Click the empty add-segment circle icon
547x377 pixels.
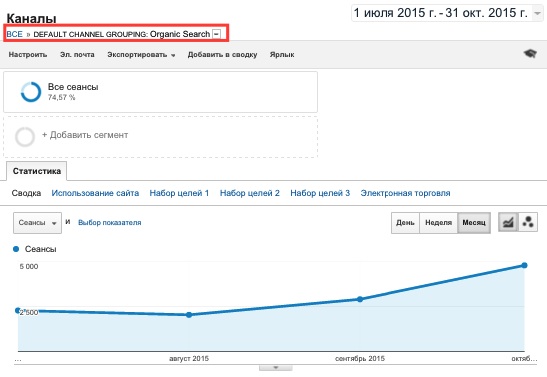25,136
